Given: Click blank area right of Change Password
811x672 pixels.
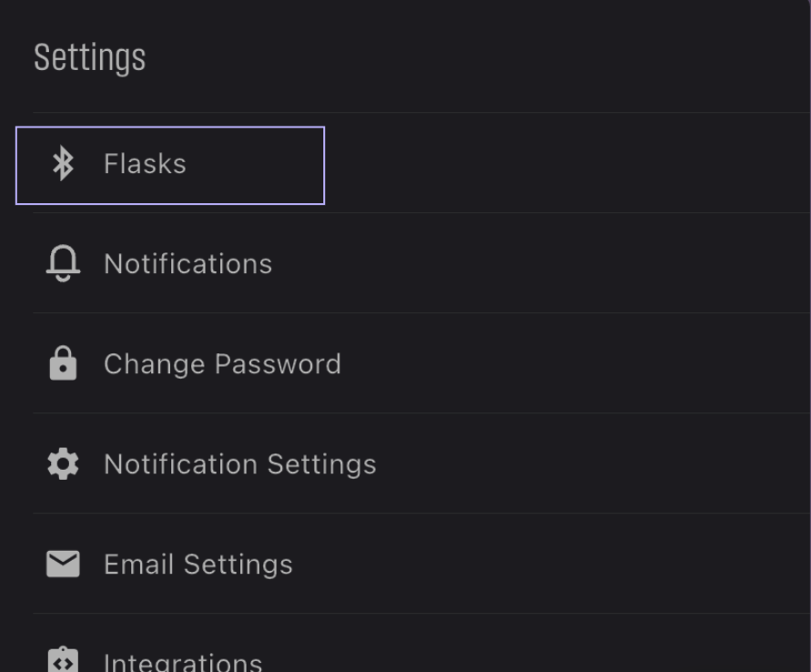Looking at the screenshot, I should [574, 363].
